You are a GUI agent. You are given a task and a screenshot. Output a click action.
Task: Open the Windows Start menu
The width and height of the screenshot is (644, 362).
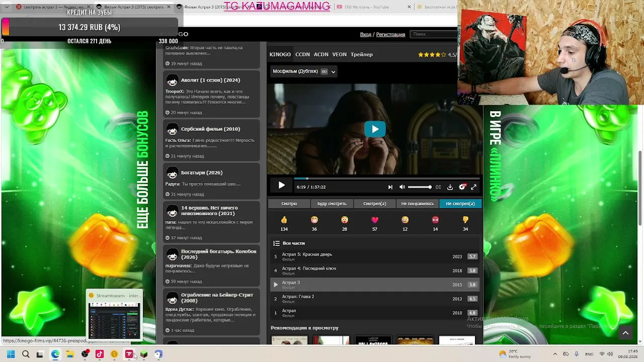click(11, 354)
